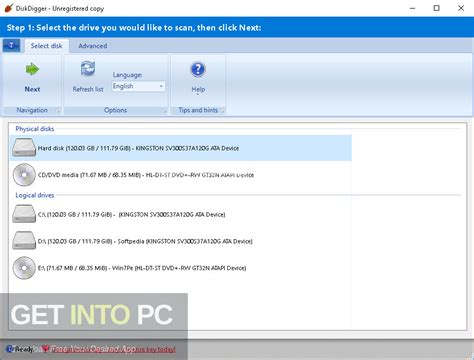This screenshot has height=360, width=474.
Task: Click the Next button label
Action: pos(32,89)
